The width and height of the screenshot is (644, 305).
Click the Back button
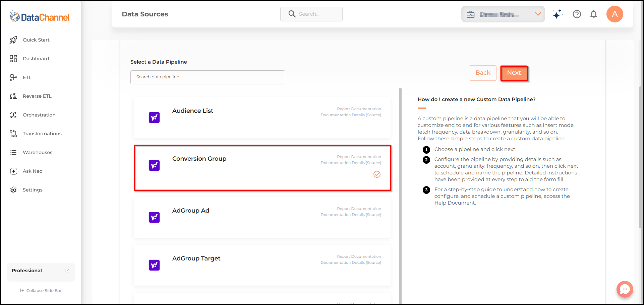483,73
